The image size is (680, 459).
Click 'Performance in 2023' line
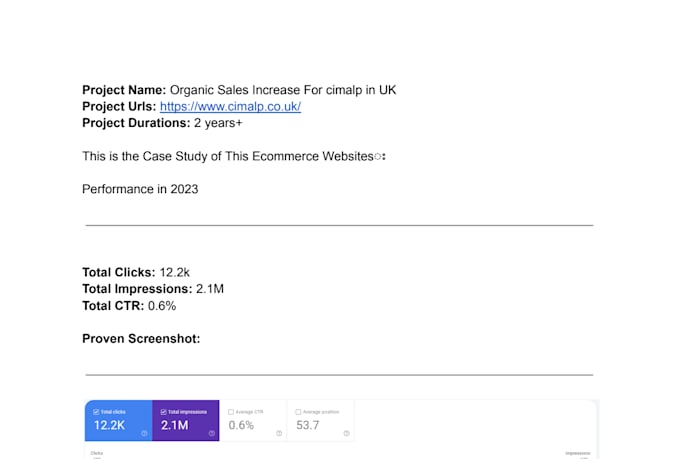[140, 189]
